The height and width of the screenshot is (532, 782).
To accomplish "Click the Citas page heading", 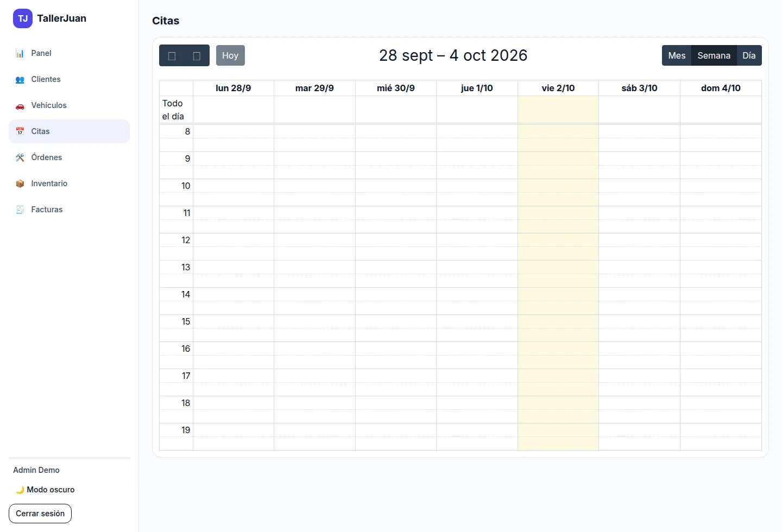I will click(166, 21).
